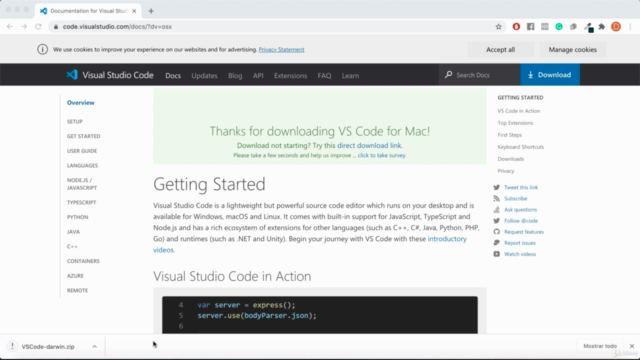Click Mostrar todo in downloads bar
The image size is (640, 360).
pos(600,346)
